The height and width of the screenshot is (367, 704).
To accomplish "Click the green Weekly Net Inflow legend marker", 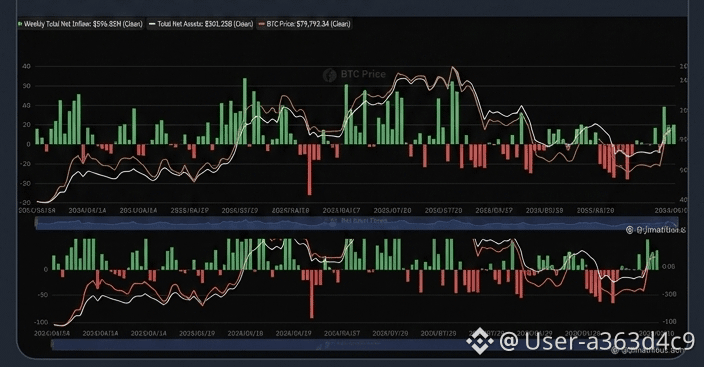I will [x=20, y=24].
